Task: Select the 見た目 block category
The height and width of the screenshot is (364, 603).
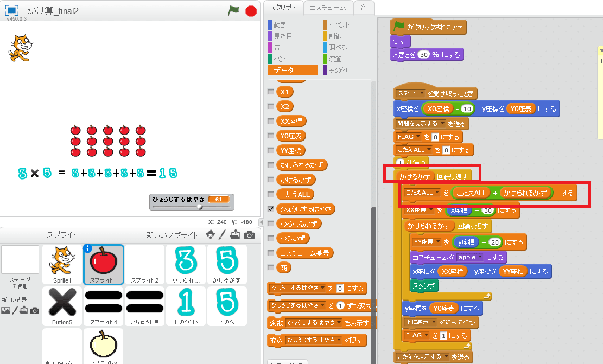Action: point(283,36)
